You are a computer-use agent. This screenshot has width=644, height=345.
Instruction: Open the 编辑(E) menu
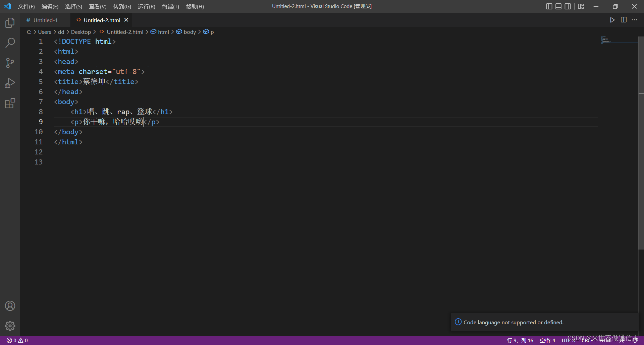tap(50, 6)
